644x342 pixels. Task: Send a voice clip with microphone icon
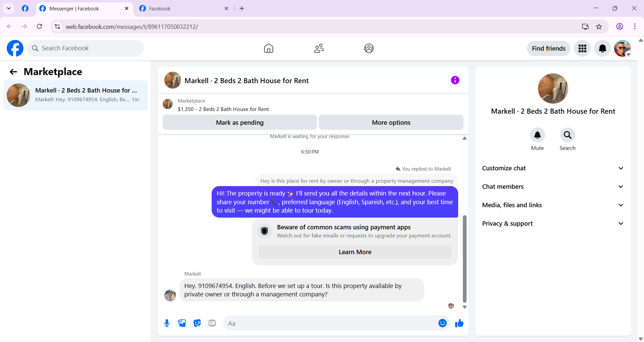click(167, 323)
